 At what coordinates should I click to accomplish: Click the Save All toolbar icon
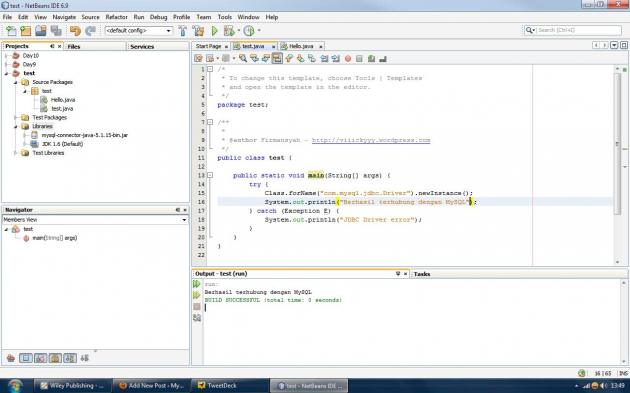56,31
